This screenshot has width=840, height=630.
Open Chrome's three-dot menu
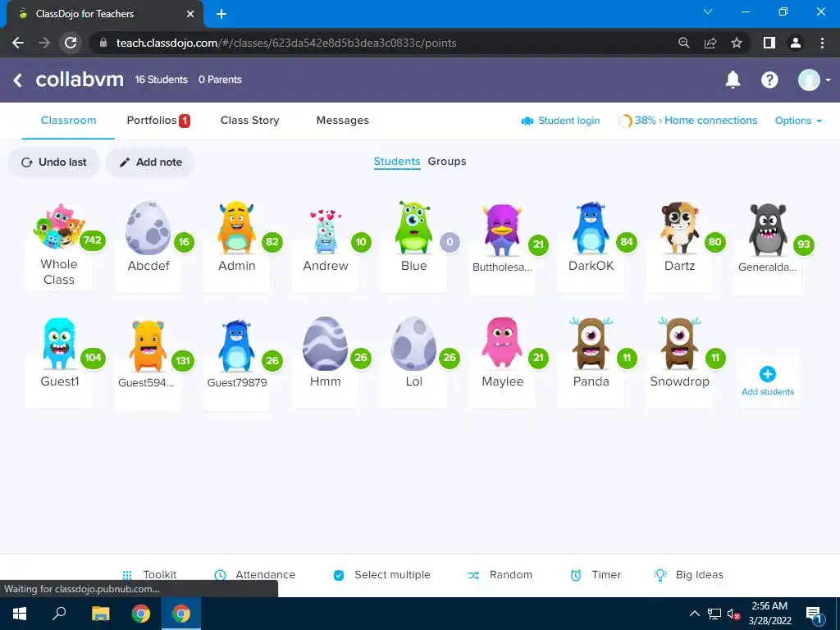[822, 43]
